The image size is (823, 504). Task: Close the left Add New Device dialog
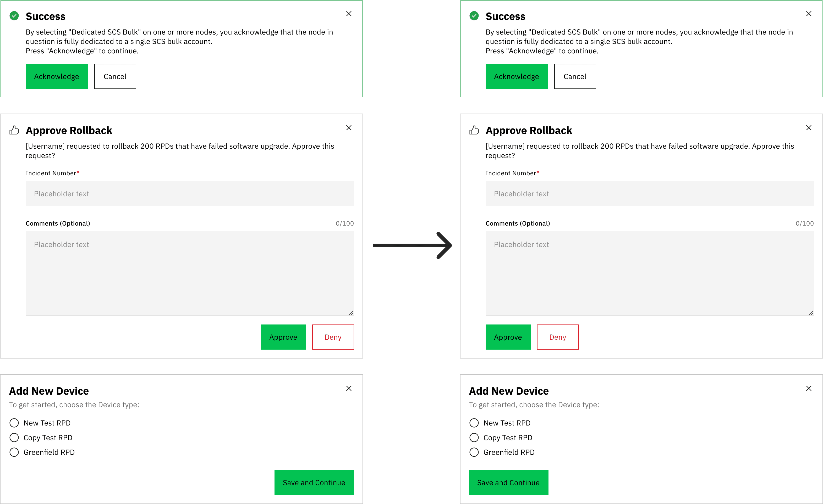[349, 388]
